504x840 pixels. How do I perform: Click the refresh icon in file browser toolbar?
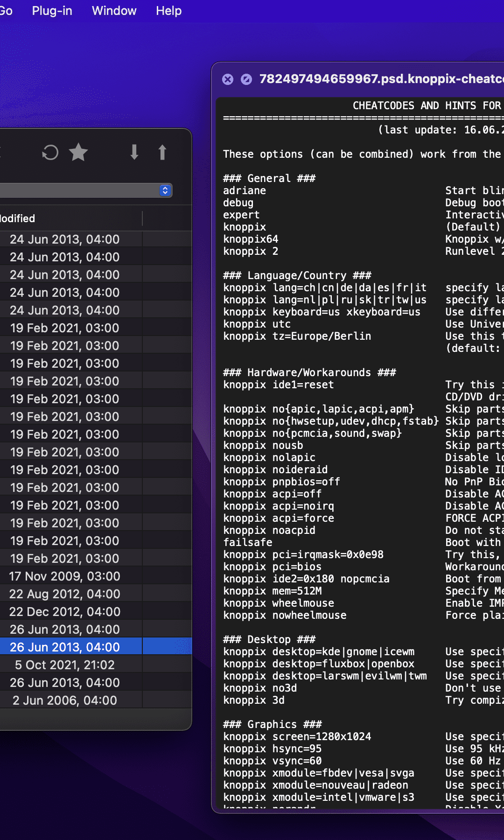tap(50, 153)
